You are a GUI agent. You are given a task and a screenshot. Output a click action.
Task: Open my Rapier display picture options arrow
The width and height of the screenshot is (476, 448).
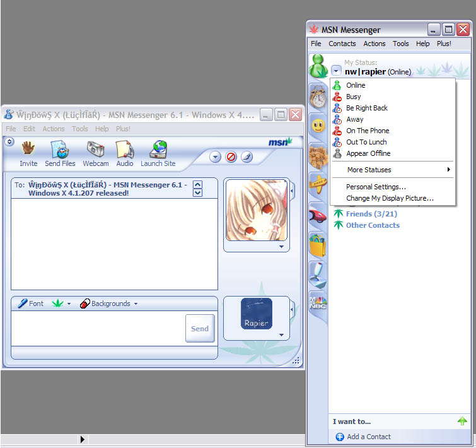pyautogui.click(x=281, y=334)
